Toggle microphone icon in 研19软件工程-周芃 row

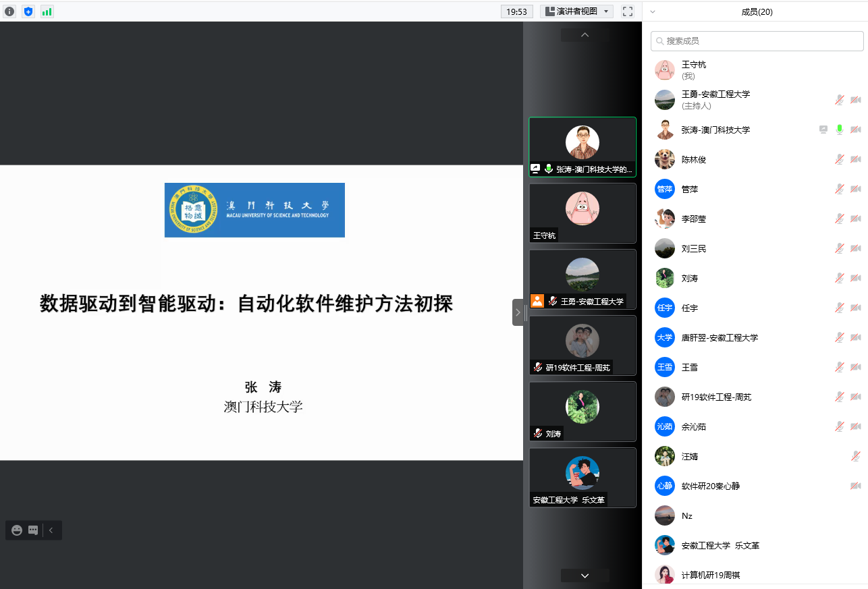pyautogui.click(x=839, y=397)
